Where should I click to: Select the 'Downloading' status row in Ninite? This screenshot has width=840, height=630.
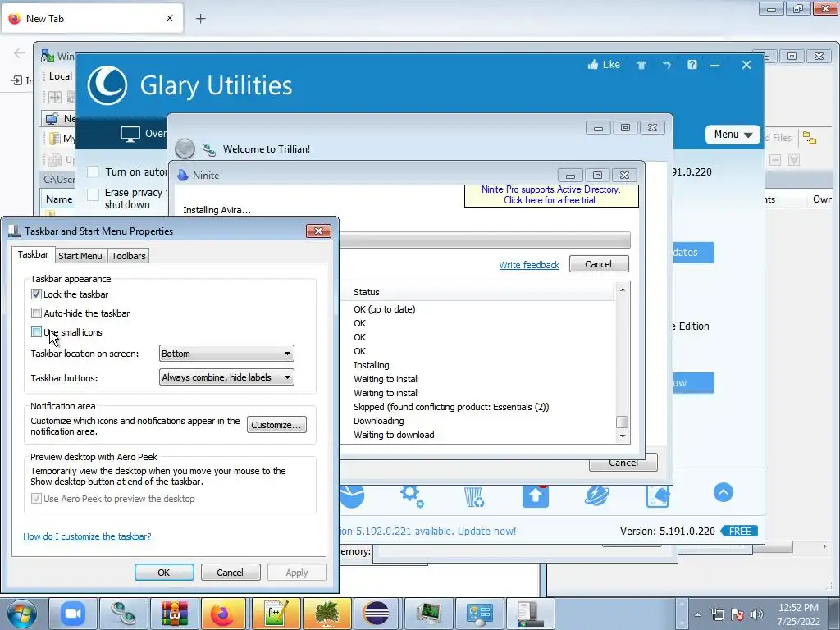379,421
